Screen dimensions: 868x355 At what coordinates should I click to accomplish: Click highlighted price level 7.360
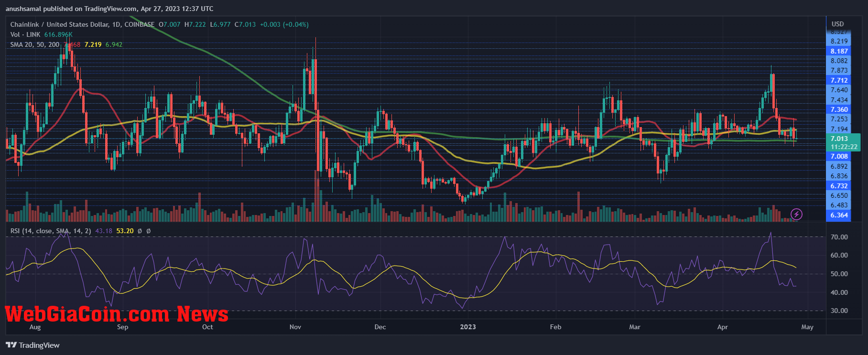pos(839,109)
